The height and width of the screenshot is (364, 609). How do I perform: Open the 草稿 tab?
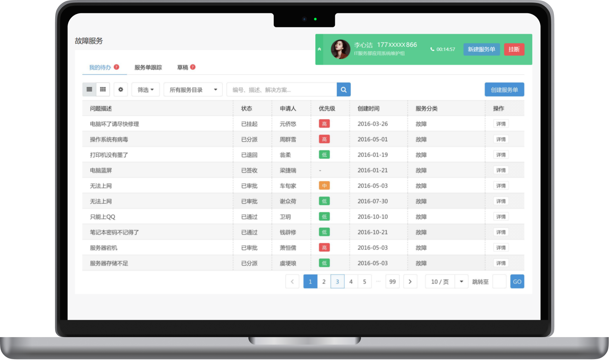(183, 67)
